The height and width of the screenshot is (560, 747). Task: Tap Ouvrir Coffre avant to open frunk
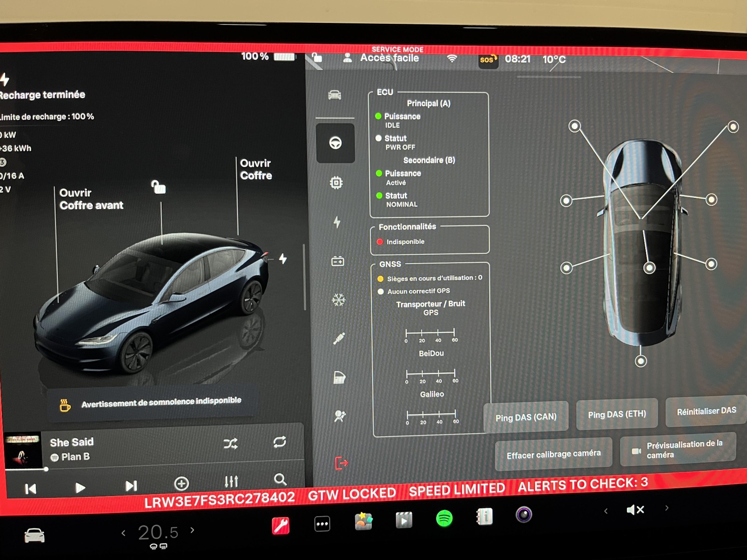tap(92, 199)
